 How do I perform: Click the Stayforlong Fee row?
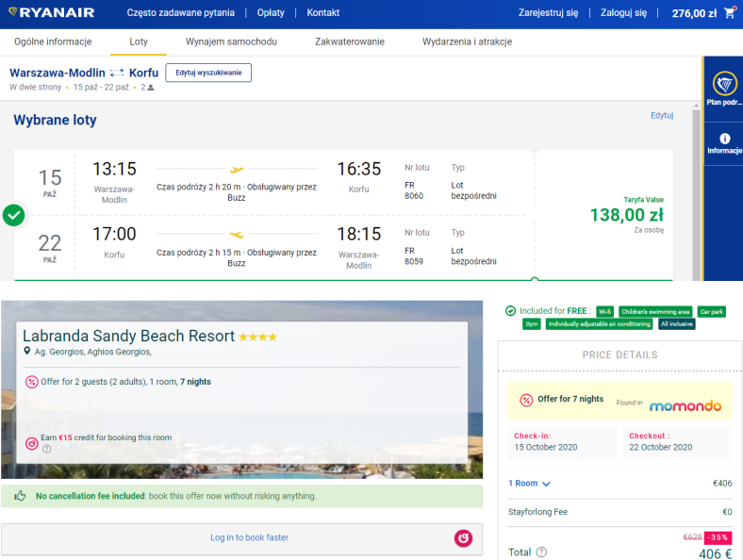[x=619, y=512]
